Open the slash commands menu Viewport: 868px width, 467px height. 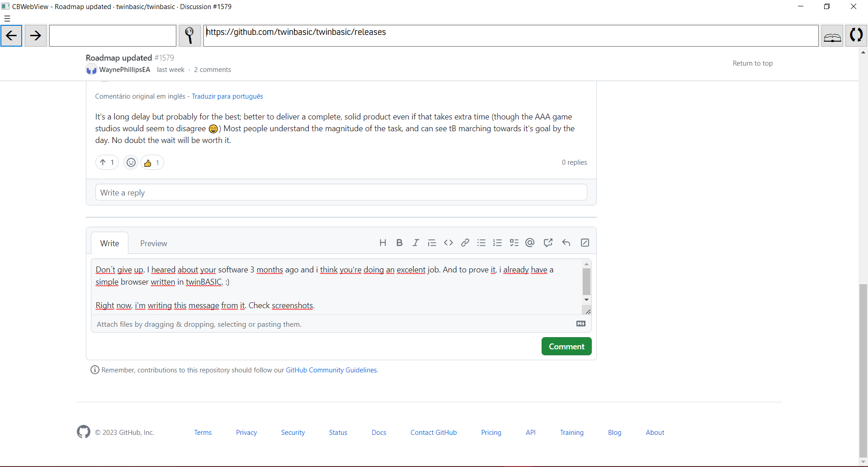585,243
